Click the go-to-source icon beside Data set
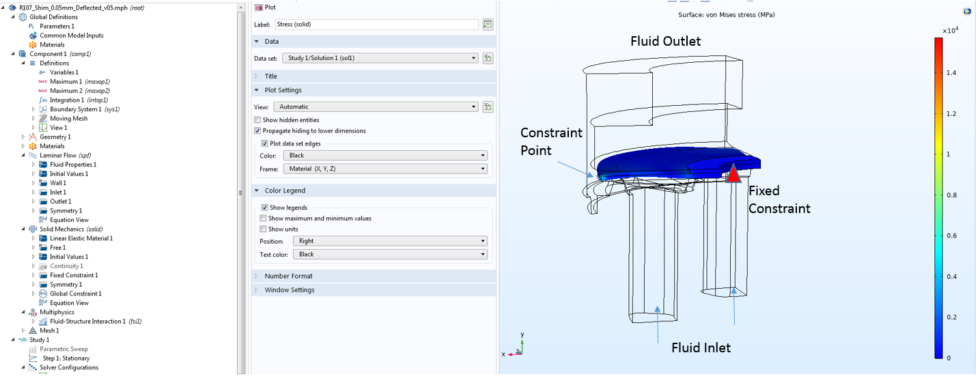 tap(488, 58)
